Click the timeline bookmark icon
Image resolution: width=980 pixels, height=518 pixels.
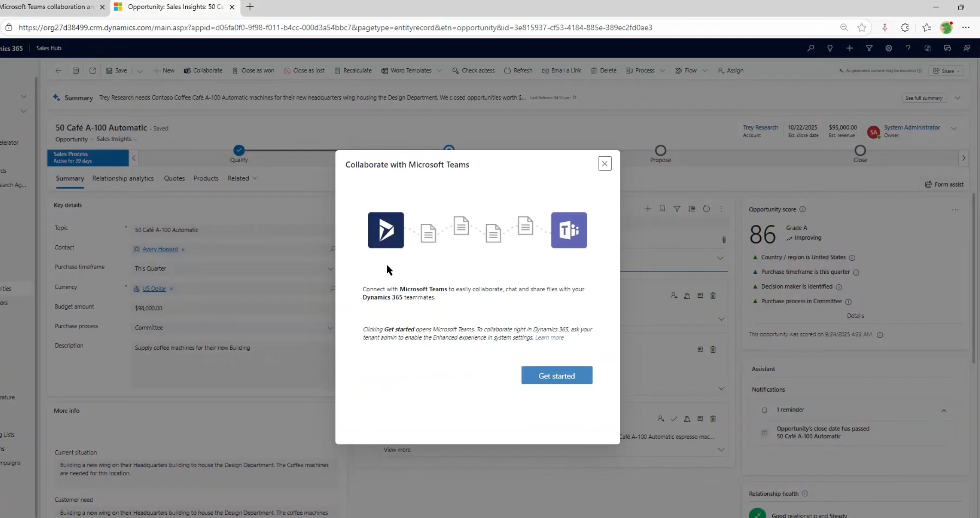coord(662,209)
